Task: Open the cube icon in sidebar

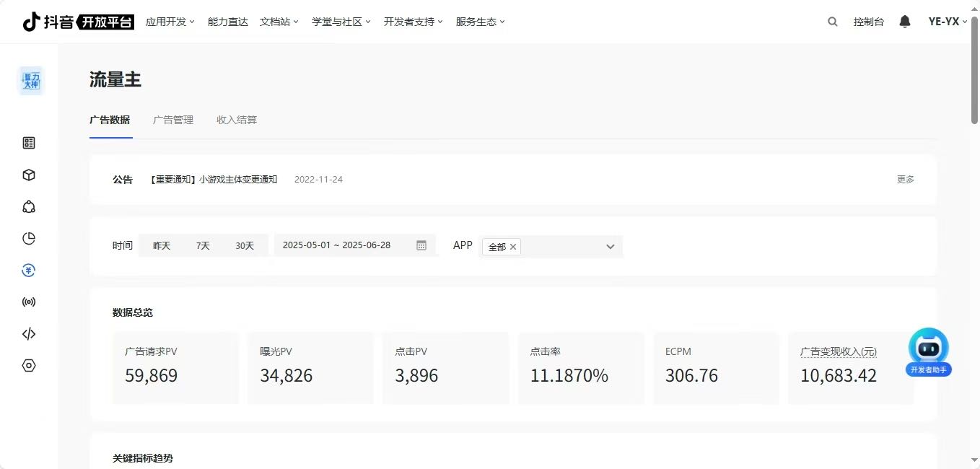Action: [29, 175]
